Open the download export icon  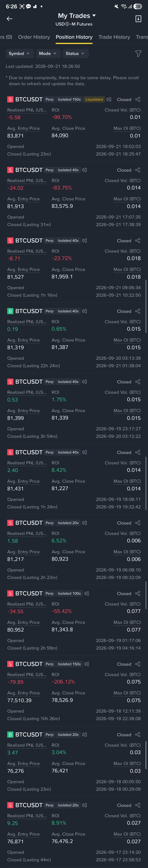[138, 19]
